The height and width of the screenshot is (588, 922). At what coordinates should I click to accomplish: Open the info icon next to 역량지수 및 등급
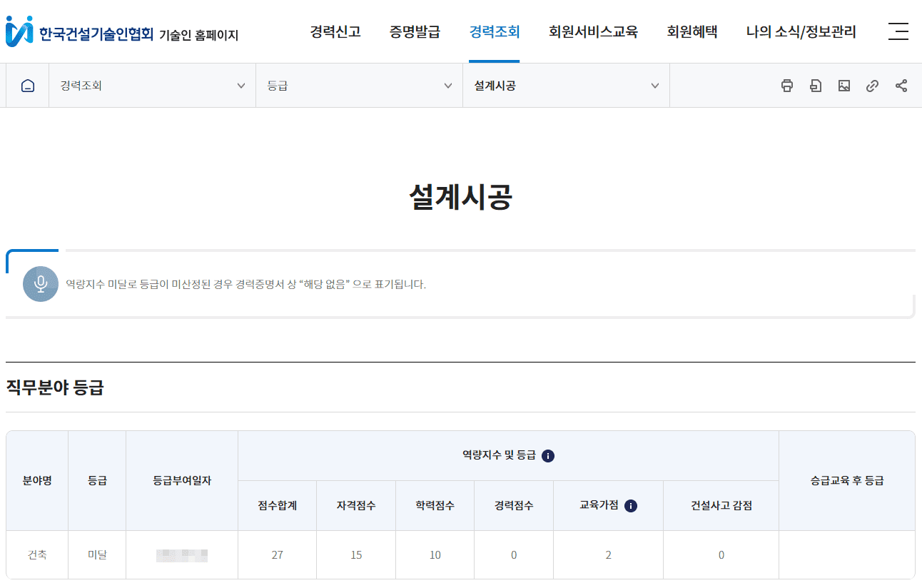548,455
